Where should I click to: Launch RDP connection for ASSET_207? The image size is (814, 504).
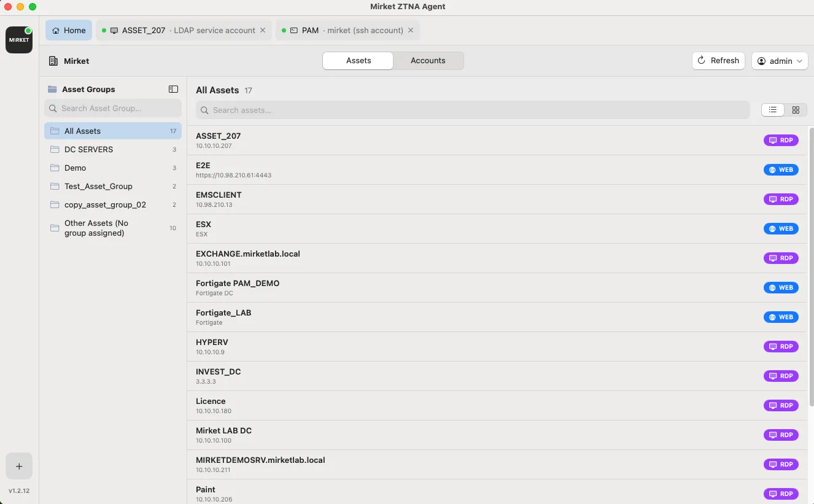click(x=781, y=140)
